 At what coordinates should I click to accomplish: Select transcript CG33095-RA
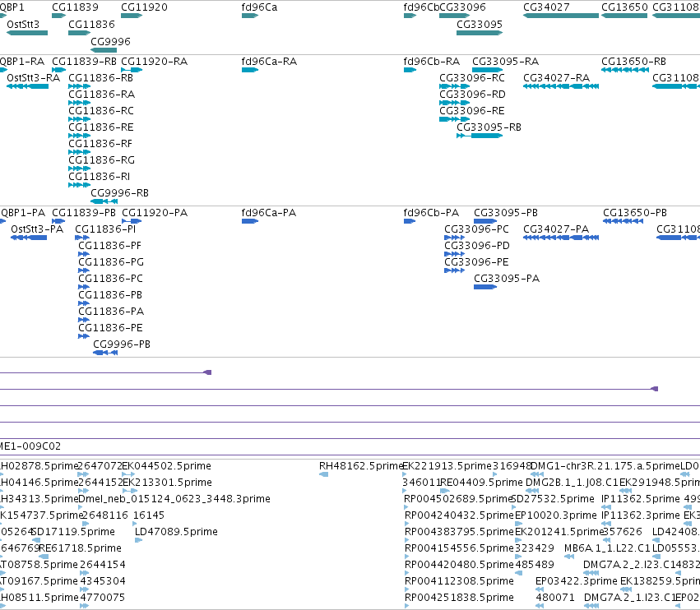(505, 61)
